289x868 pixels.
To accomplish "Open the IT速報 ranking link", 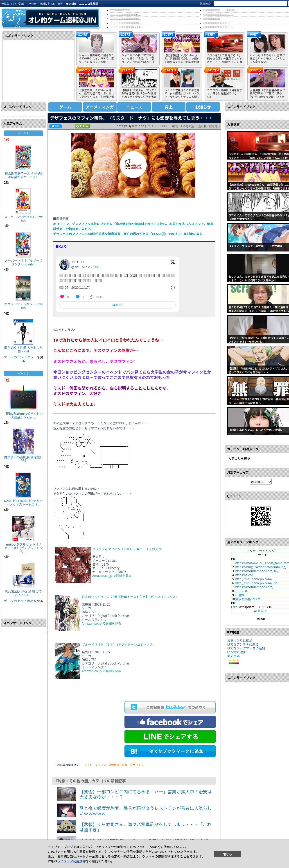I will point(239,595).
